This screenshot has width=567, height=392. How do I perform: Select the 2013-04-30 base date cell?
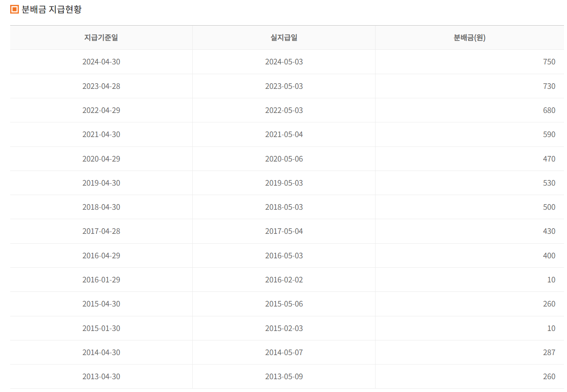101,377
